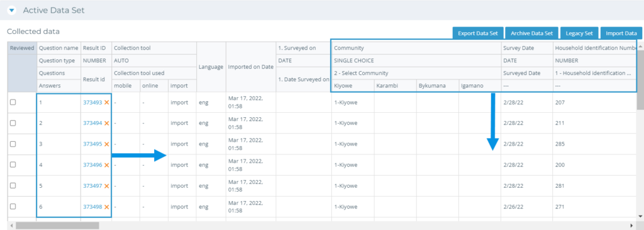Click the 'mobile' sub-column header

[126, 86]
